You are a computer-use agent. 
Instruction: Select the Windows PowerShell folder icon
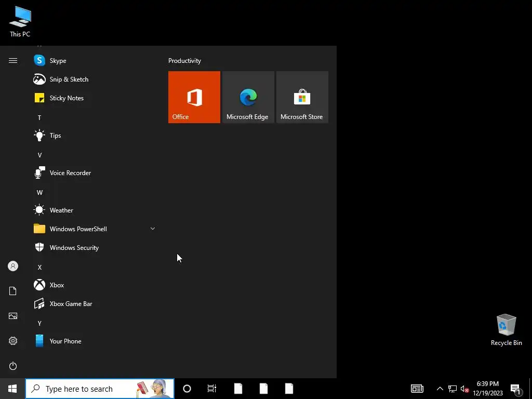tap(39, 229)
